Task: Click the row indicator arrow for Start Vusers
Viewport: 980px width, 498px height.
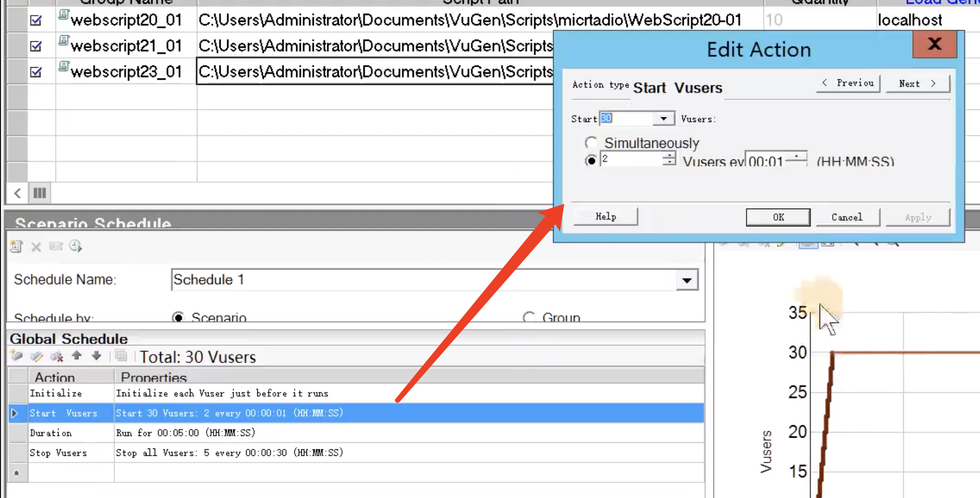Action: click(14, 413)
